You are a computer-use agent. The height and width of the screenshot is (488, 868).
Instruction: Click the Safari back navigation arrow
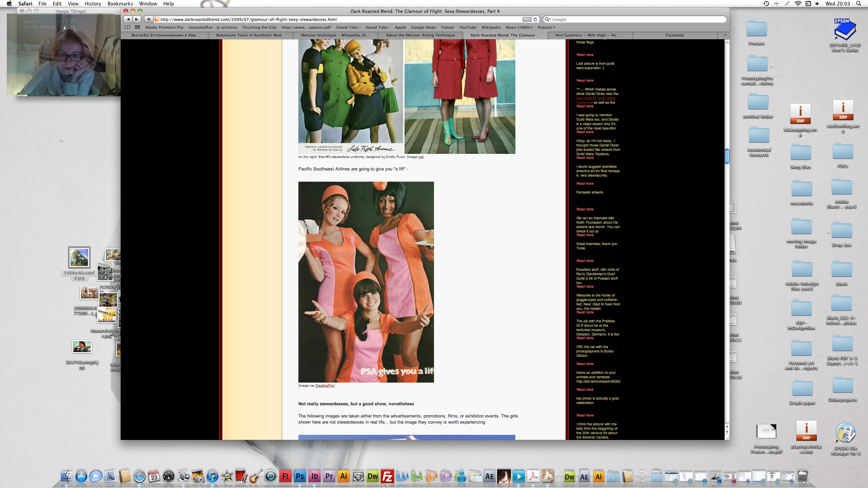point(128,19)
